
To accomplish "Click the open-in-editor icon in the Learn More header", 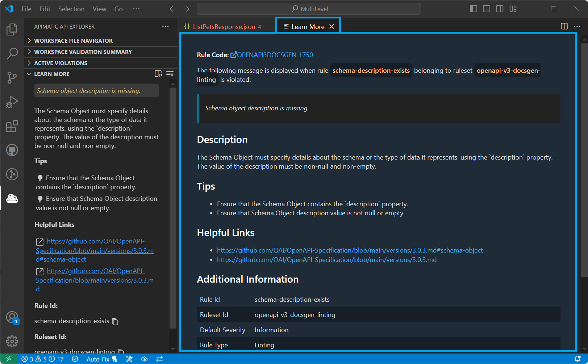I will pos(158,74).
